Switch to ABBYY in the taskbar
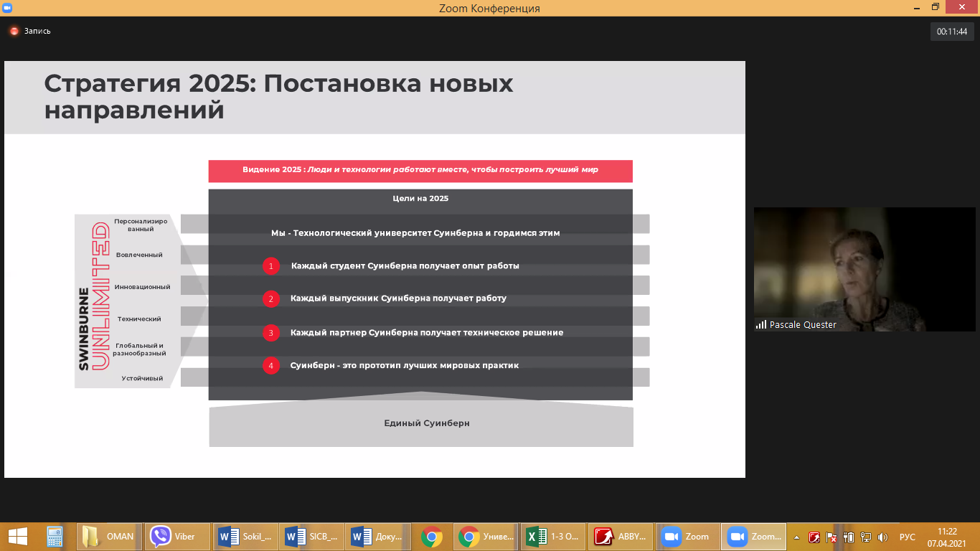This screenshot has width=980, height=551. point(621,537)
